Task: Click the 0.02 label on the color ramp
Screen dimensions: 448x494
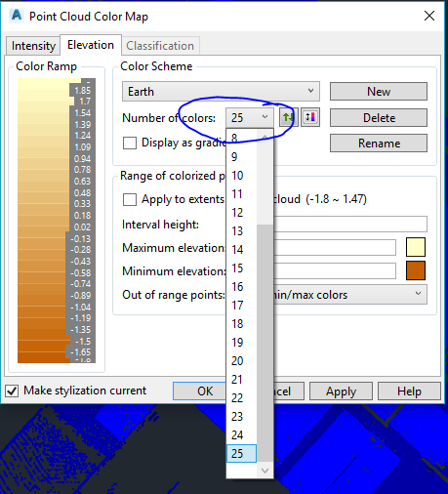Action: pyautogui.click(x=82, y=227)
